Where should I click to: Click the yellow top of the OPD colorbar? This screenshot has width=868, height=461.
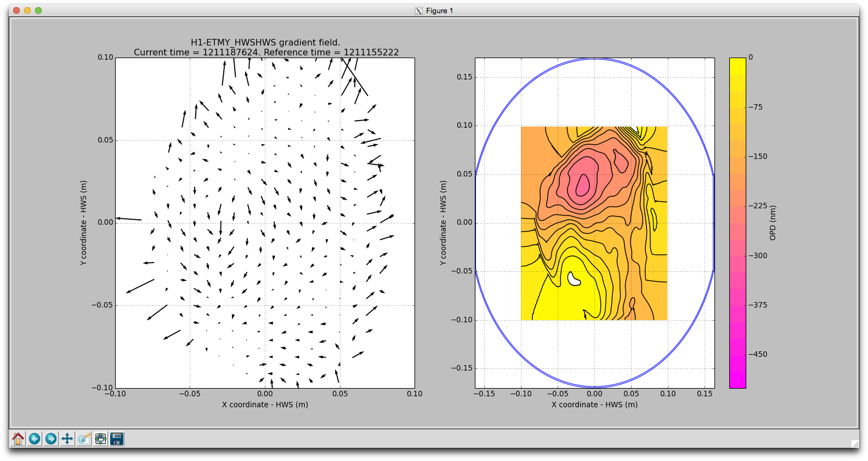point(737,63)
